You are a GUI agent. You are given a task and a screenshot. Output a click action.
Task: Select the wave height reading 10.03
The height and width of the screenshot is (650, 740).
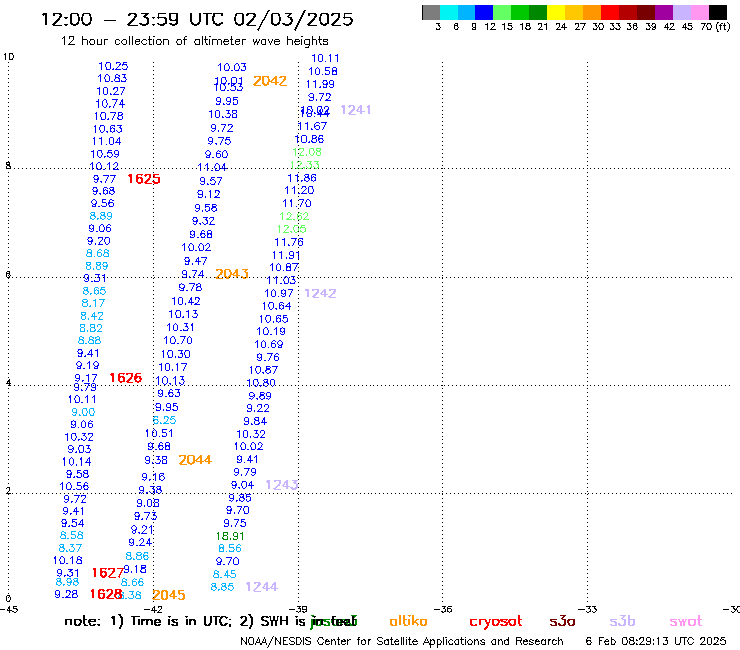[232, 67]
